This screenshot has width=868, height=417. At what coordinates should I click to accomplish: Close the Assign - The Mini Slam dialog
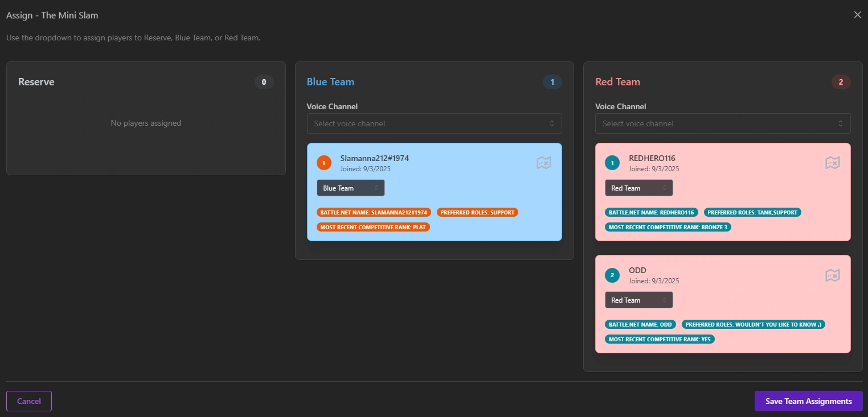[857, 15]
